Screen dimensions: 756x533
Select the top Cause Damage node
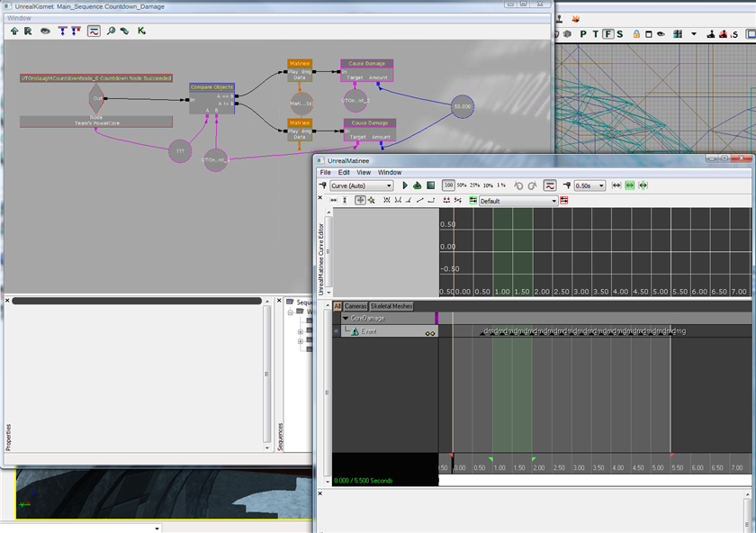coord(367,70)
